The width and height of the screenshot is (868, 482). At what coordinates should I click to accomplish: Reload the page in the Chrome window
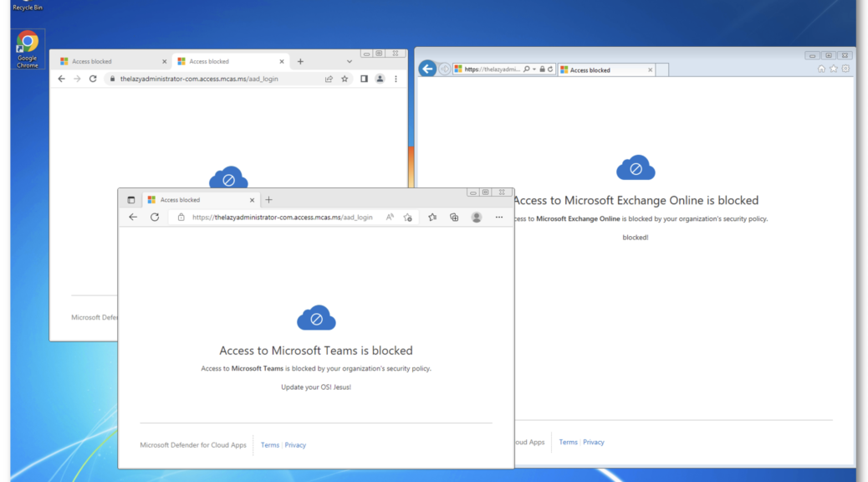(93, 79)
